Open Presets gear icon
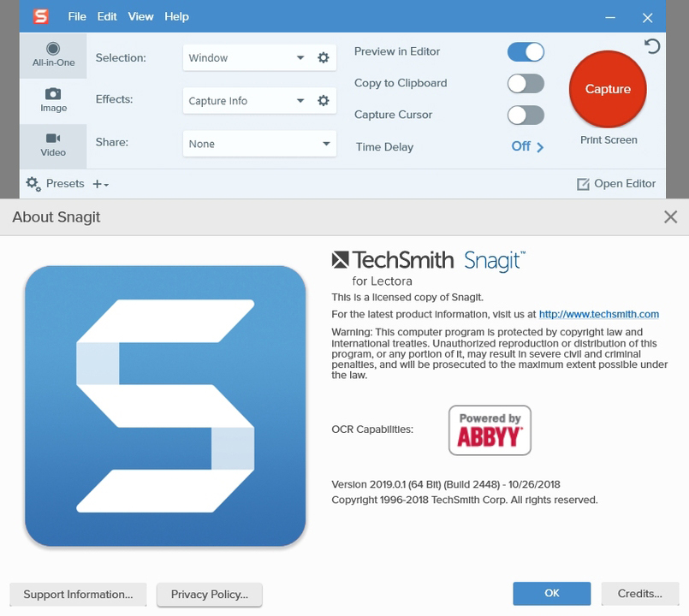This screenshot has height=616, width=689. [33, 184]
